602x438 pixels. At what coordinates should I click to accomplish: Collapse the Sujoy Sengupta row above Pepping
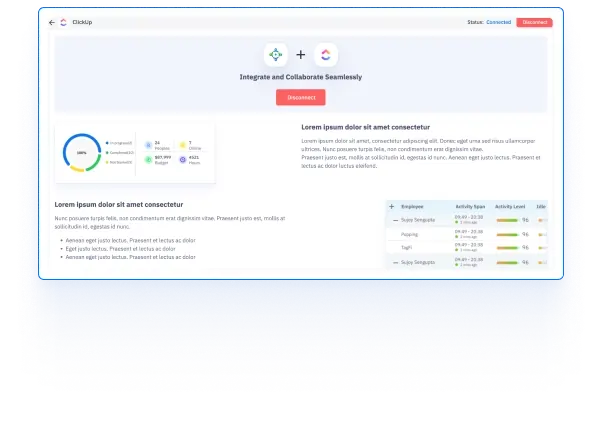395,220
